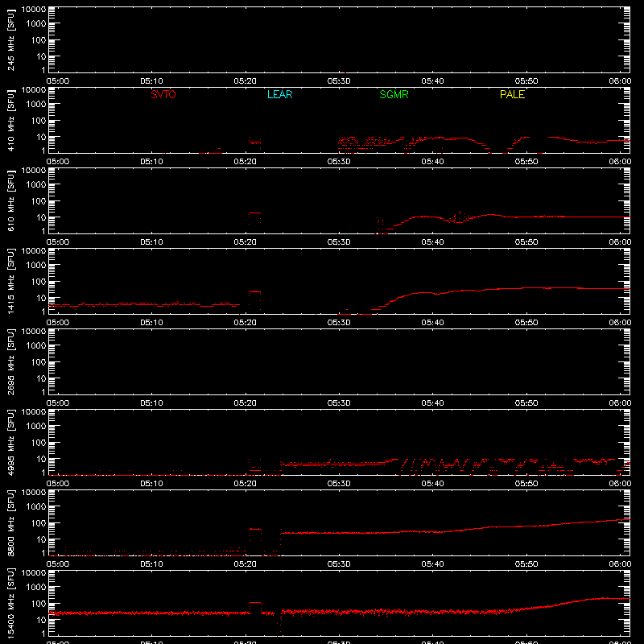Select the 4995 MHz [SFU] axis title

[10, 443]
